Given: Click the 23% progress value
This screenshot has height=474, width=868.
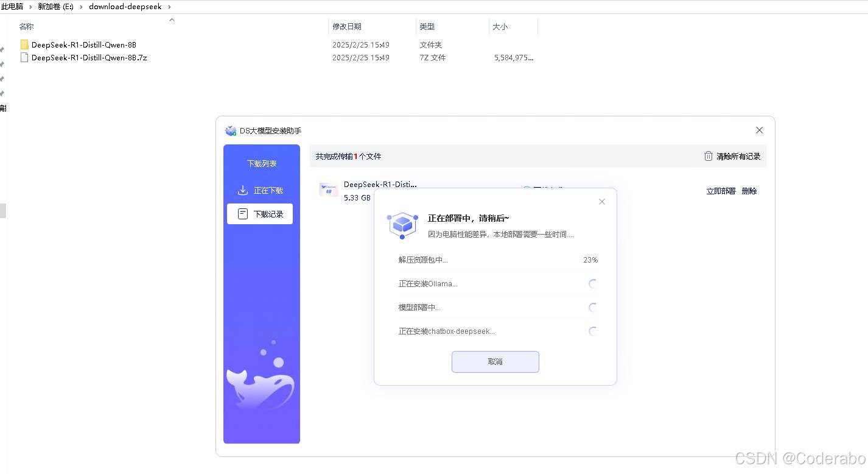Looking at the screenshot, I should 590,260.
